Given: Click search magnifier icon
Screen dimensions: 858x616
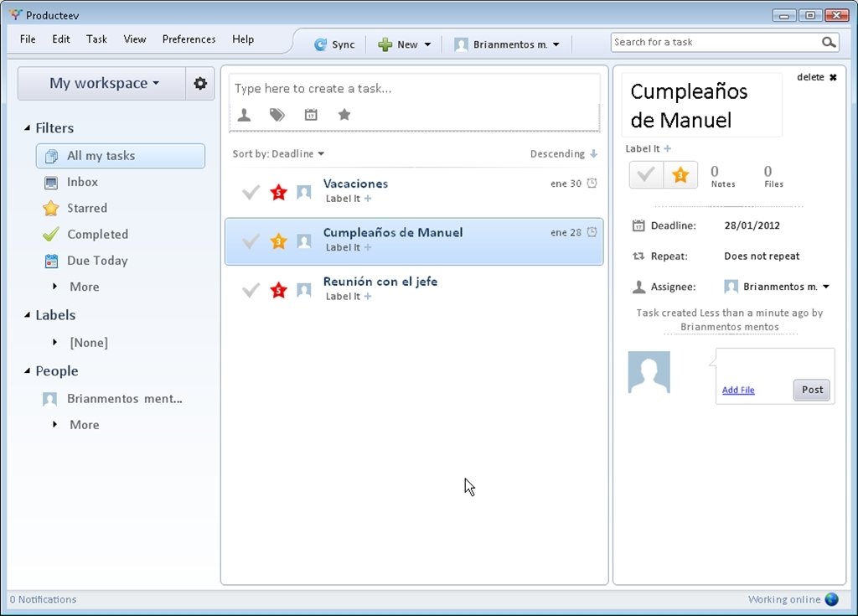Looking at the screenshot, I should pos(829,42).
